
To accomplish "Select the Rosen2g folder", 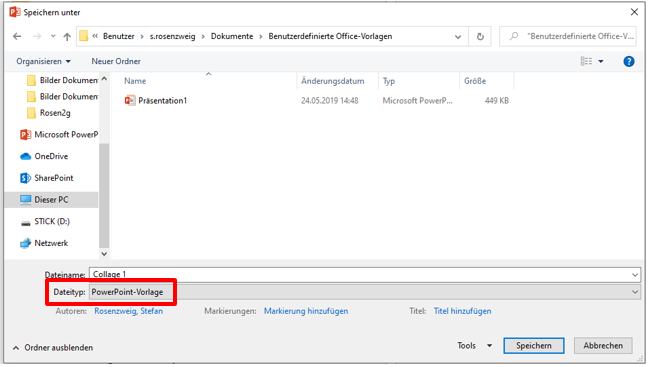I will pyautogui.click(x=49, y=113).
